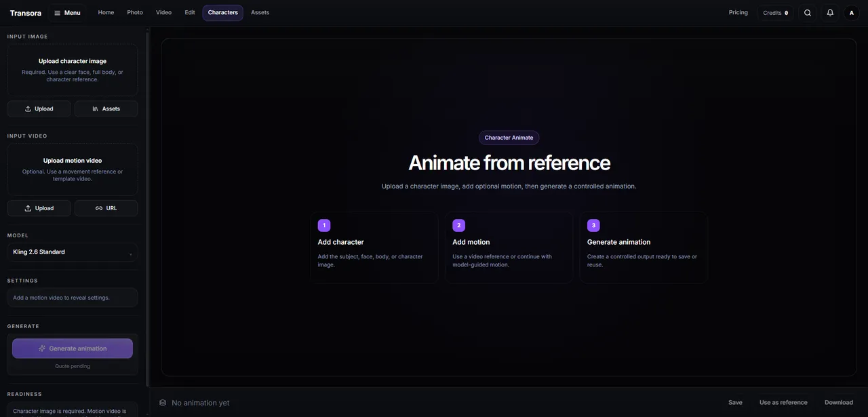This screenshot has width=868, height=417.
Task: Click the step 2 number badge
Action: pyautogui.click(x=458, y=225)
